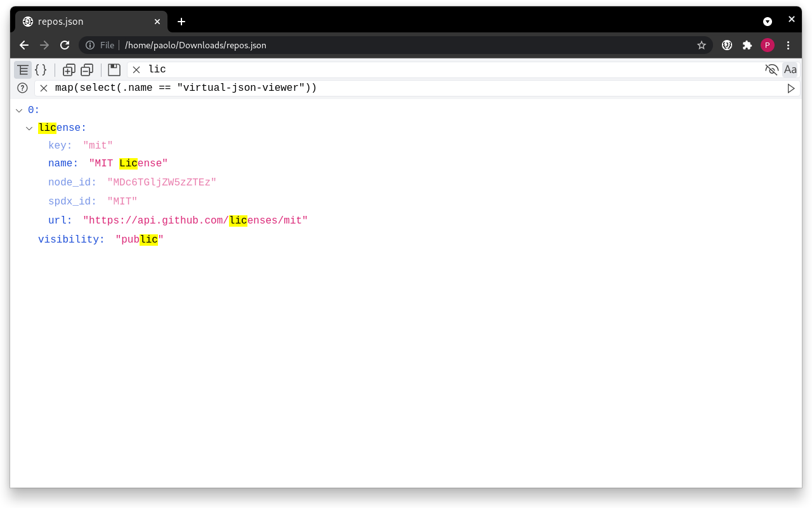Bookmark the page with the star icon
The width and height of the screenshot is (812, 508).
[702, 45]
